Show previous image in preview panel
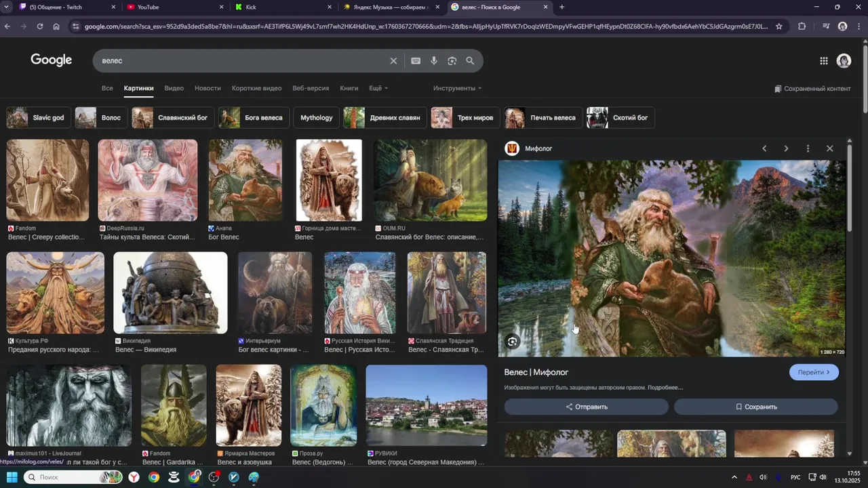The width and height of the screenshot is (868, 488). coord(764,148)
